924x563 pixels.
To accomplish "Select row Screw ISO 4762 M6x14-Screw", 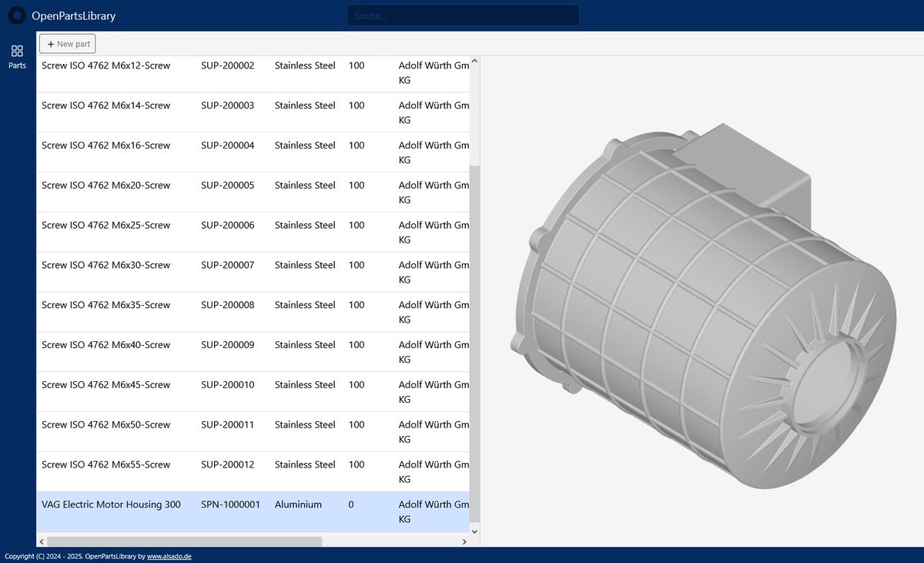I will click(x=253, y=112).
